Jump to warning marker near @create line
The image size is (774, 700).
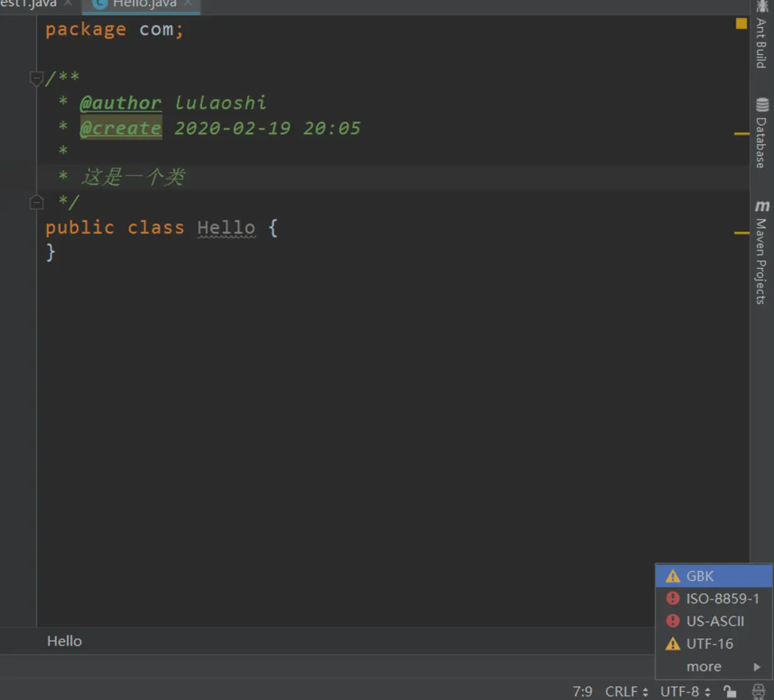(x=742, y=134)
